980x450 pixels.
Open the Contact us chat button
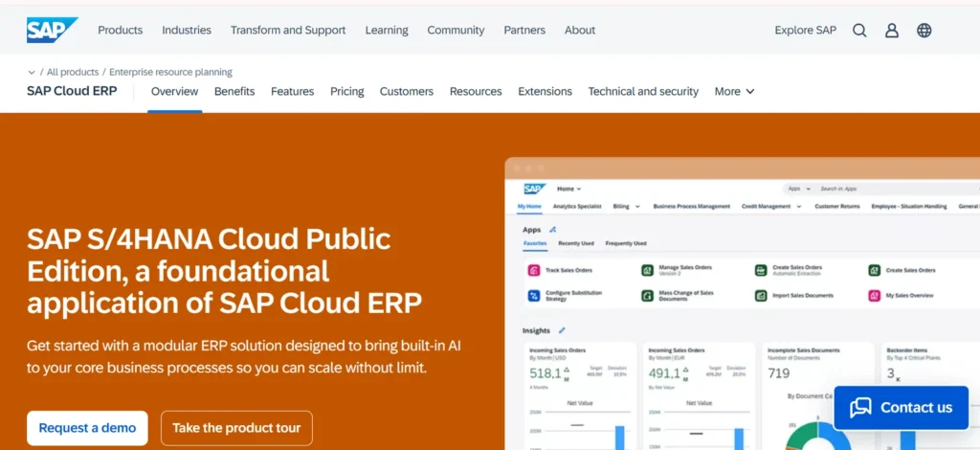click(902, 408)
